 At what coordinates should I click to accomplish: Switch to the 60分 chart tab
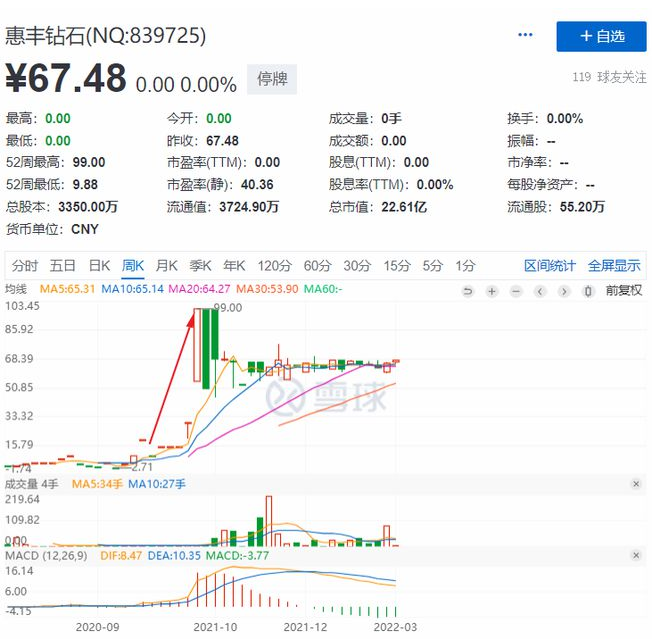click(317, 266)
